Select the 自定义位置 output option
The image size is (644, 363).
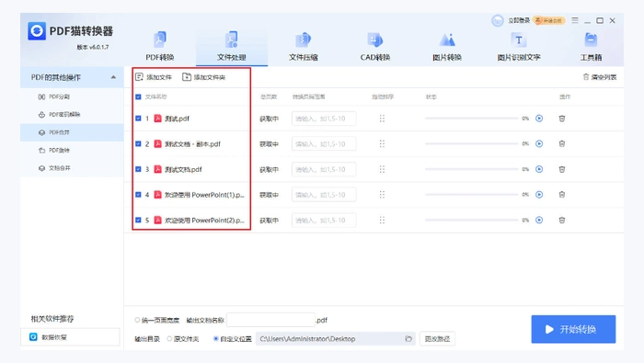click(216, 339)
